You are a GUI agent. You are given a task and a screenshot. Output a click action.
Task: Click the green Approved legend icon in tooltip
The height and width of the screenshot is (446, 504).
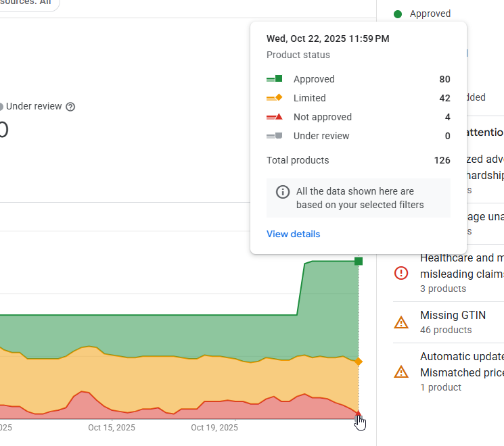click(274, 79)
